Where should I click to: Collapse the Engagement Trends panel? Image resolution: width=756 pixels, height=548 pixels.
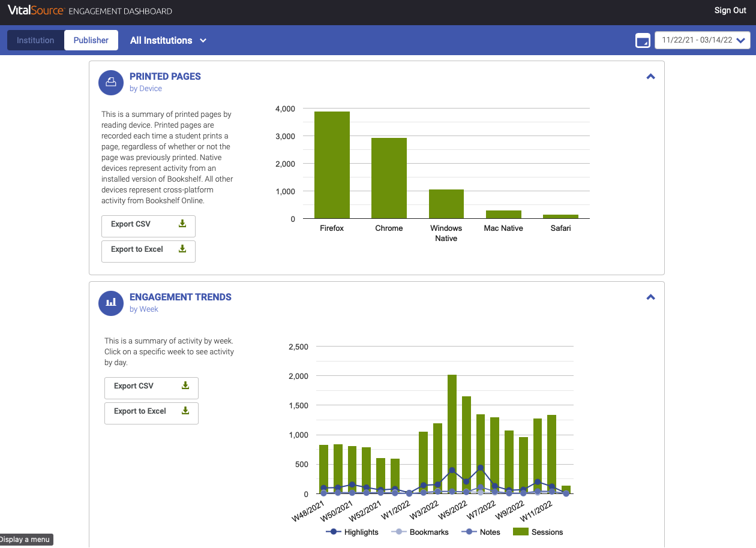(650, 297)
